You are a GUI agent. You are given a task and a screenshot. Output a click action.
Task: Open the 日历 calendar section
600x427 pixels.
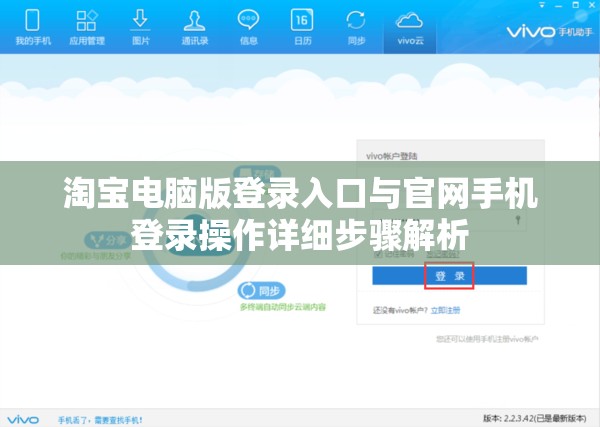[x=302, y=27]
